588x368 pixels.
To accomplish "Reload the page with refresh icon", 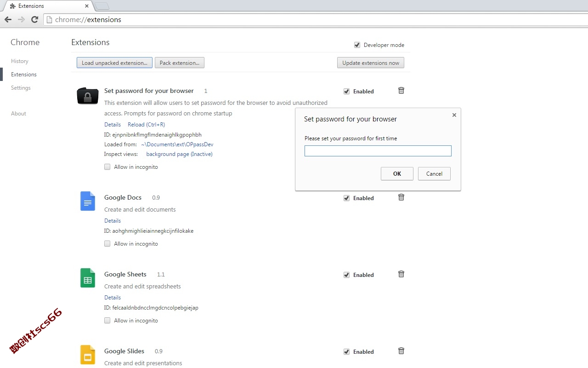I will pyautogui.click(x=34, y=19).
